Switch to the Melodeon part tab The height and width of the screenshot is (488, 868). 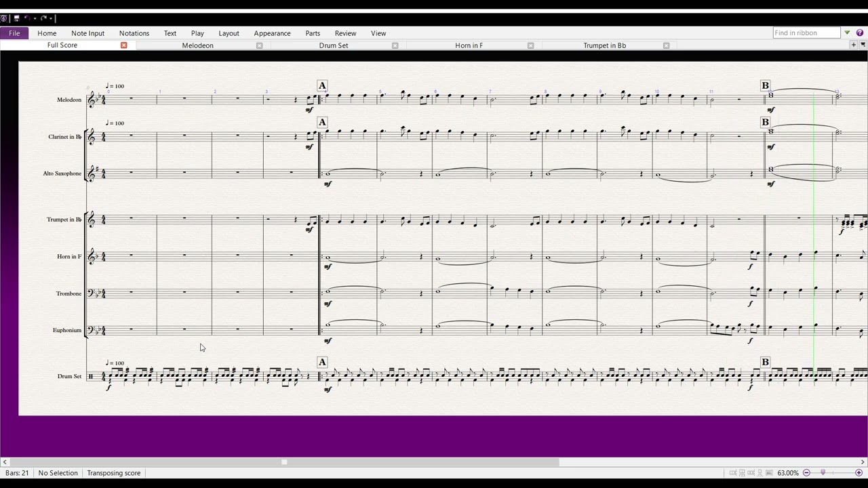tap(198, 45)
